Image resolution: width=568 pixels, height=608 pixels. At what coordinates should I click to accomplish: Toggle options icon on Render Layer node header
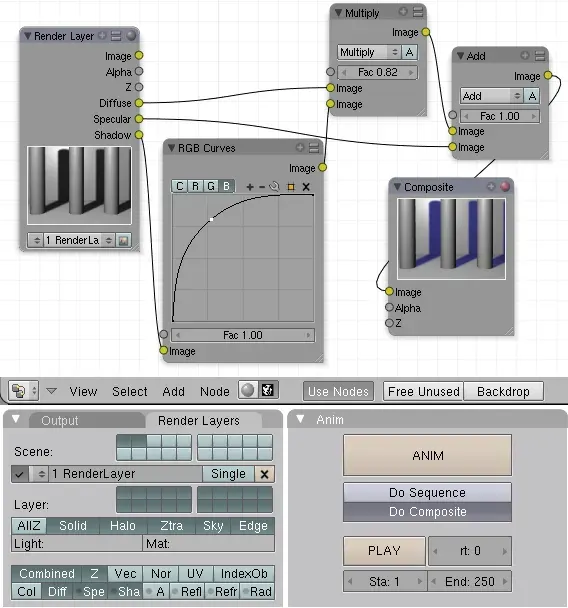[x=116, y=36]
